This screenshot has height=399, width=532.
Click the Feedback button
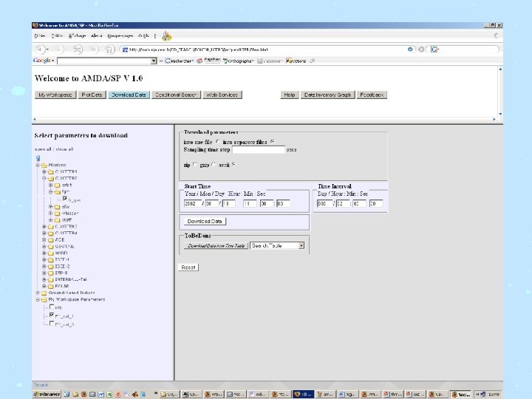coord(372,95)
